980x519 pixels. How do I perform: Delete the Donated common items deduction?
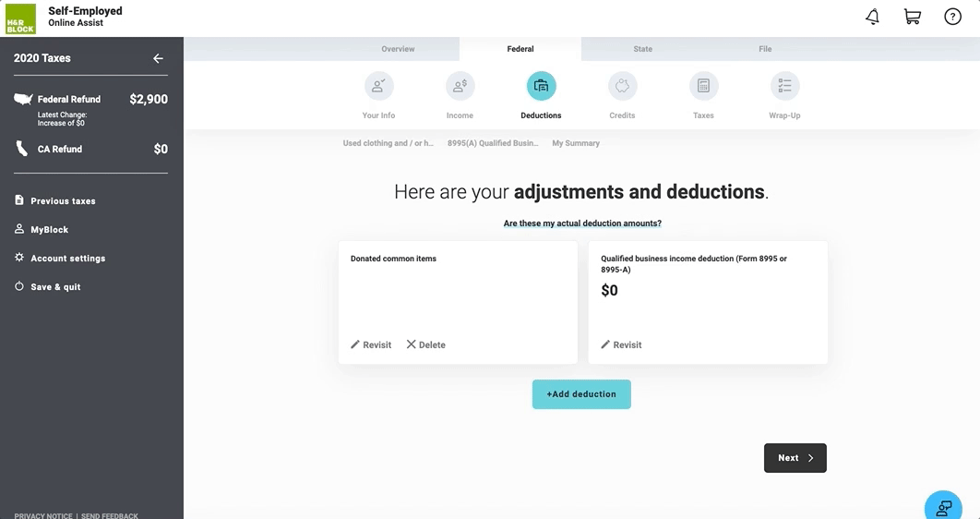point(425,344)
